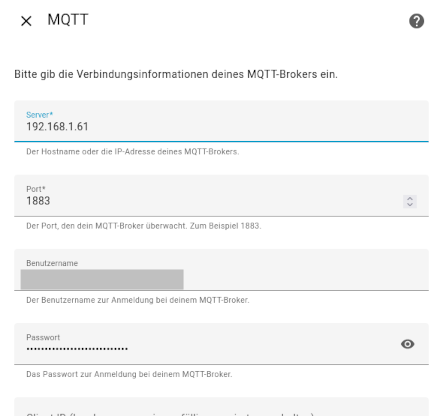Viewport: 434px width, 416px height.
Task: Open the help question mark icon
Action: pyautogui.click(x=416, y=21)
